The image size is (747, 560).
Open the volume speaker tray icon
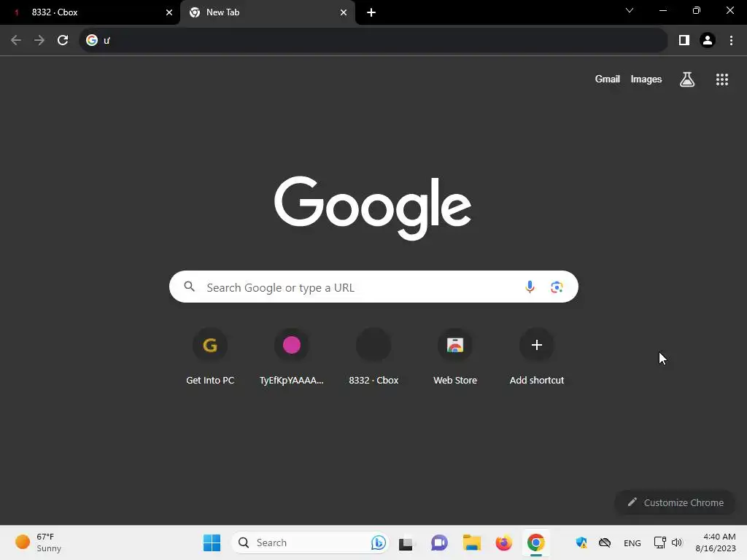[x=677, y=542]
